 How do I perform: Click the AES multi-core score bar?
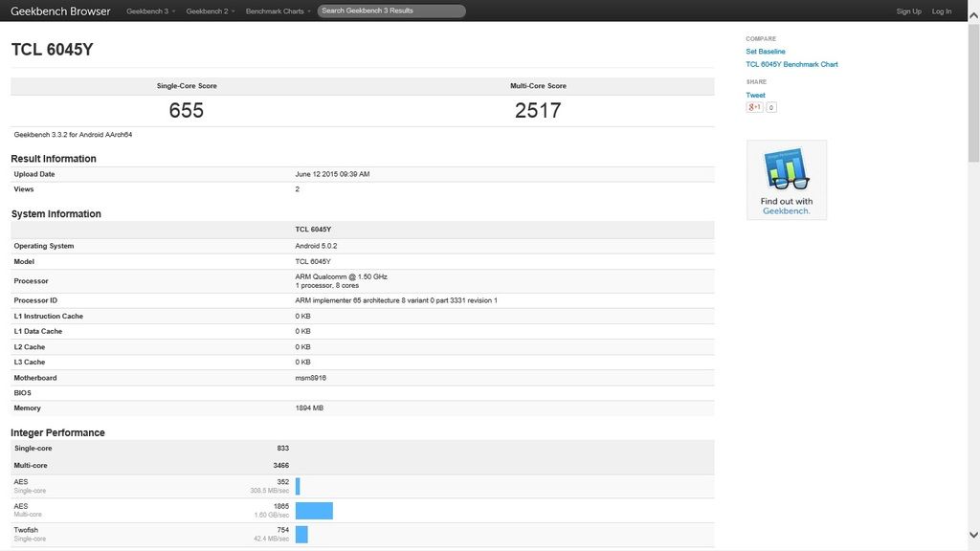(314, 510)
